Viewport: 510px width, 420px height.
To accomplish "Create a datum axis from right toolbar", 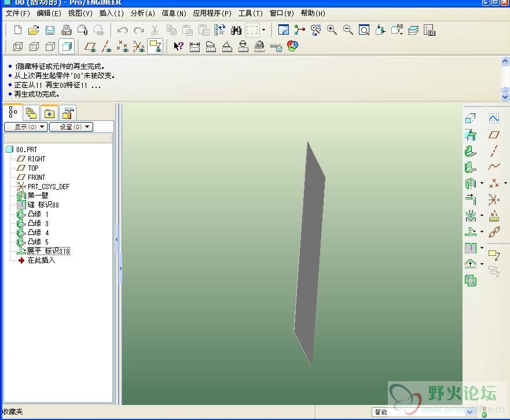I will point(494,151).
